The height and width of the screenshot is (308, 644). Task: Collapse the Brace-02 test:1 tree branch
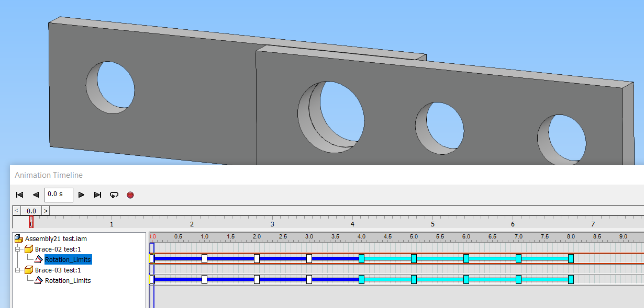[x=17, y=249]
